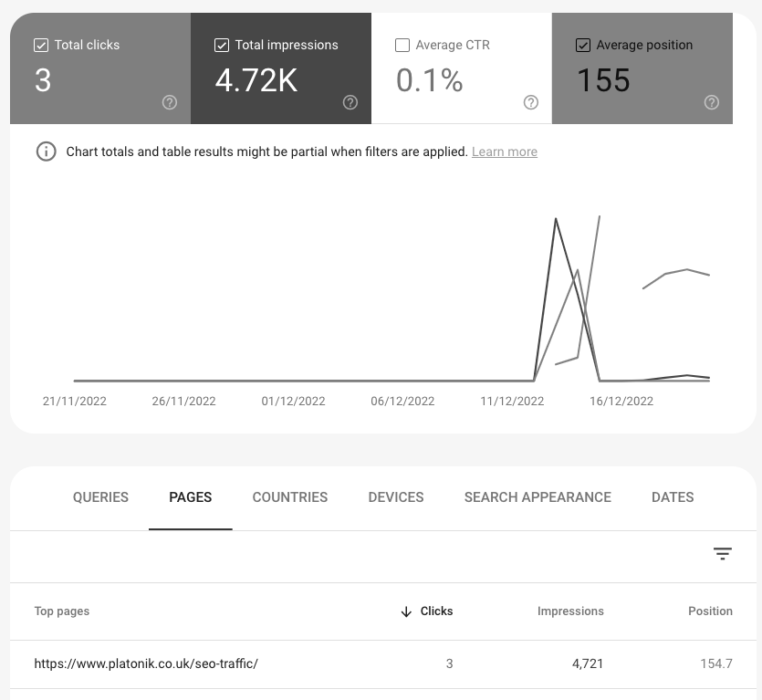Click help icon on Average CTR card
The height and width of the screenshot is (700, 762).
(x=530, y=102)
